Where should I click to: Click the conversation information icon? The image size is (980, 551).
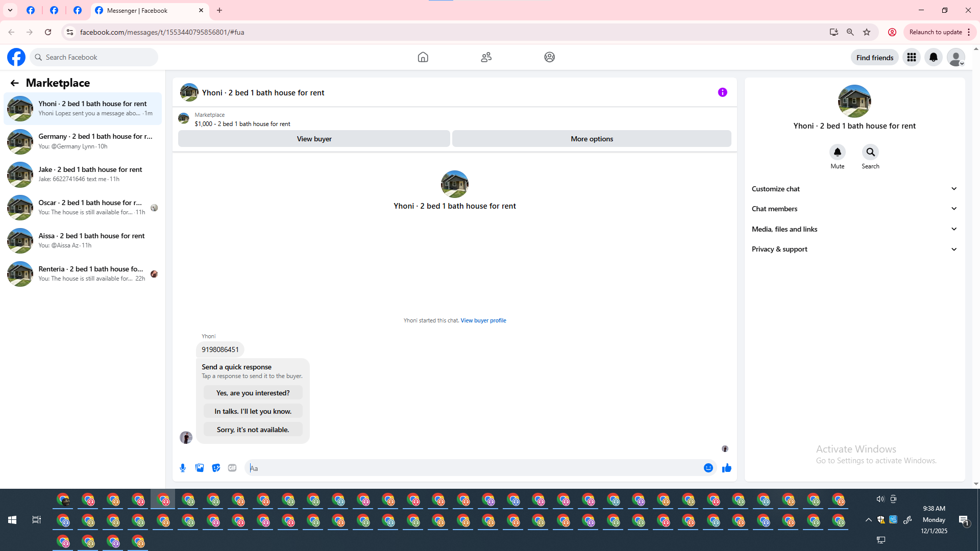722,92
